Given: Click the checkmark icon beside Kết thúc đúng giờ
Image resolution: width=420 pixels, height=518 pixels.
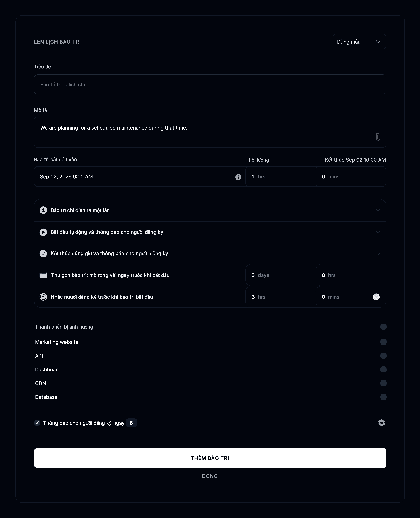Looking at the screenshot, I should coord(43,253).
